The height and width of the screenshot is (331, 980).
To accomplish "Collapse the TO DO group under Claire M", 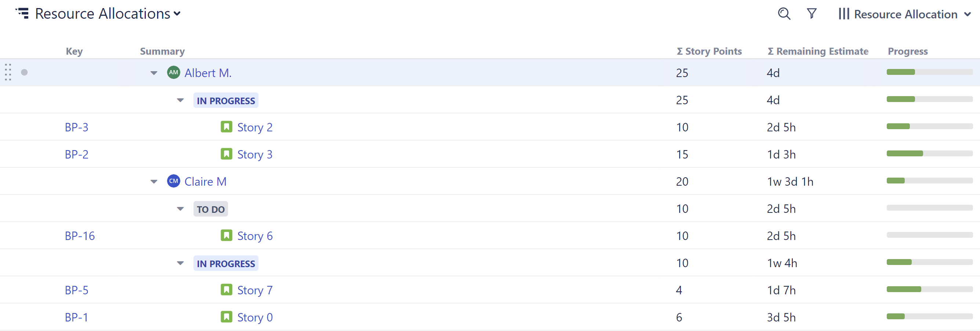I will click(180, 209).
